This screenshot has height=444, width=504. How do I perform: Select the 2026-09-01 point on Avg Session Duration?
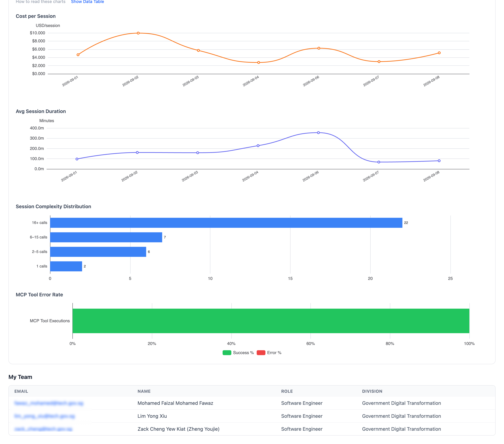coord(77,159)
